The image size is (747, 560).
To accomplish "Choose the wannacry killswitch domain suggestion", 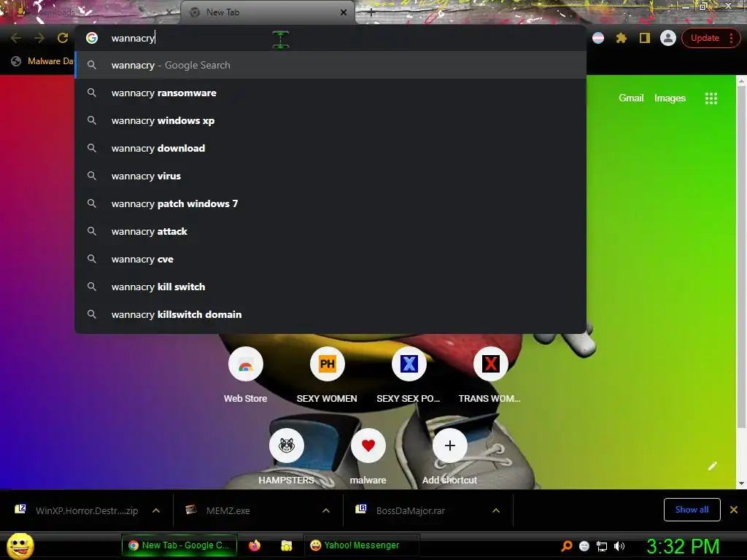I will (x=330, y=314).
